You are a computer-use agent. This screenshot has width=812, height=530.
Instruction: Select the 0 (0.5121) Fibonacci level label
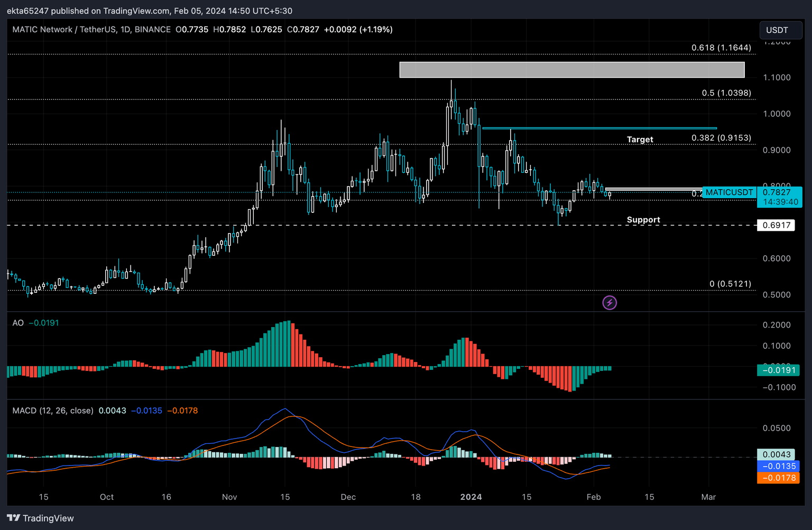coord(730,284)
